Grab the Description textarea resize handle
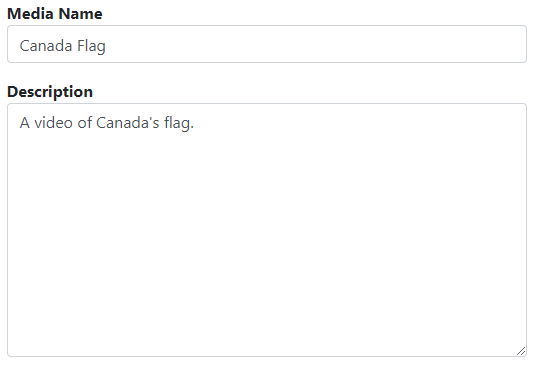The height and width of the screenshot is (366, 546). [521, 351]
